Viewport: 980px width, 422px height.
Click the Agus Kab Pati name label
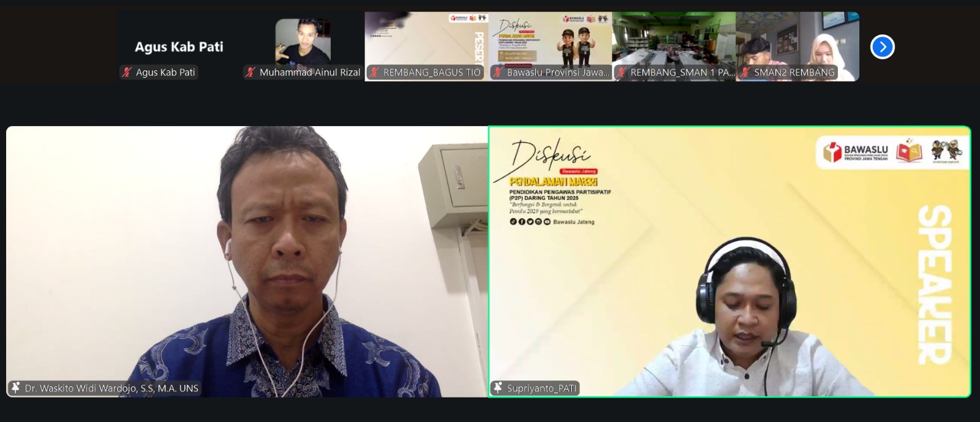[x=165, y=72]
